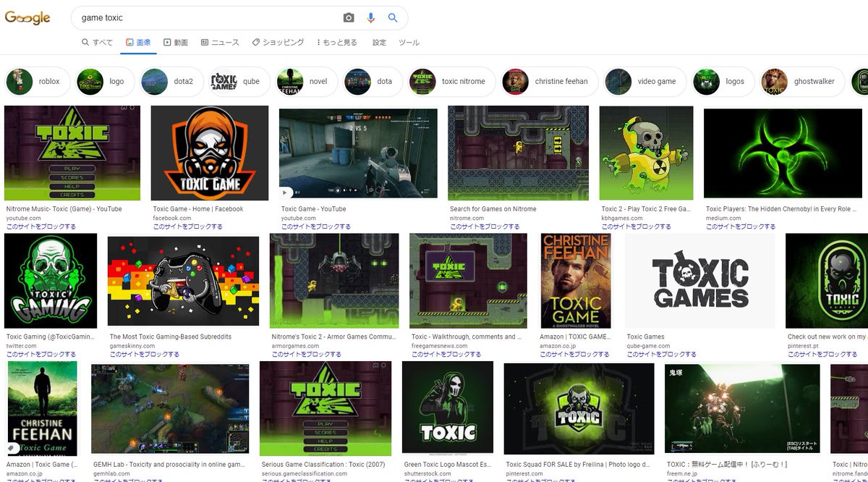Image resolution: width=868 pixels, height=482 pixels.
Task: Select the 画像 tab
Action: coord(138,43)
